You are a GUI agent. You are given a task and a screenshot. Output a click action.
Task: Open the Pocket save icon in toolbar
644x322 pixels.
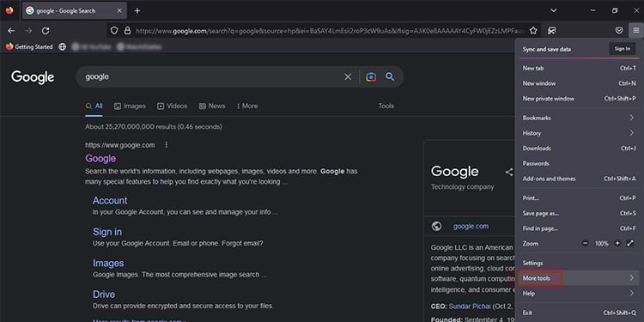(x=619, y=31)
